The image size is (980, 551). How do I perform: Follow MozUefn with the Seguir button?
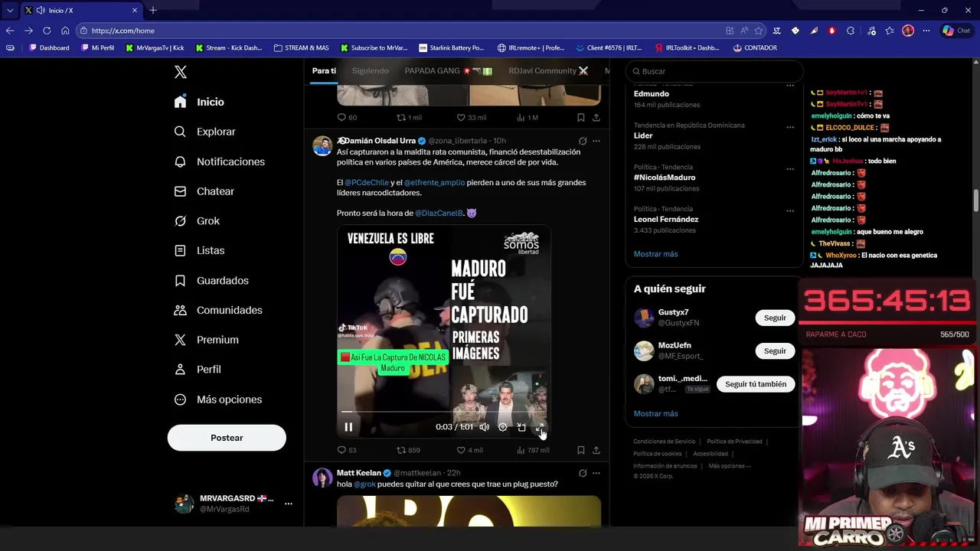[775, 351]
